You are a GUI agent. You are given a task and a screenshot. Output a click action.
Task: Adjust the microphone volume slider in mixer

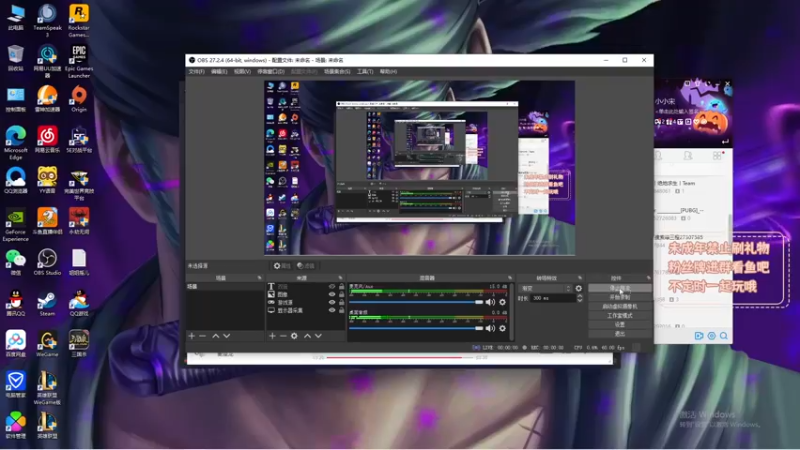[416, 302]
